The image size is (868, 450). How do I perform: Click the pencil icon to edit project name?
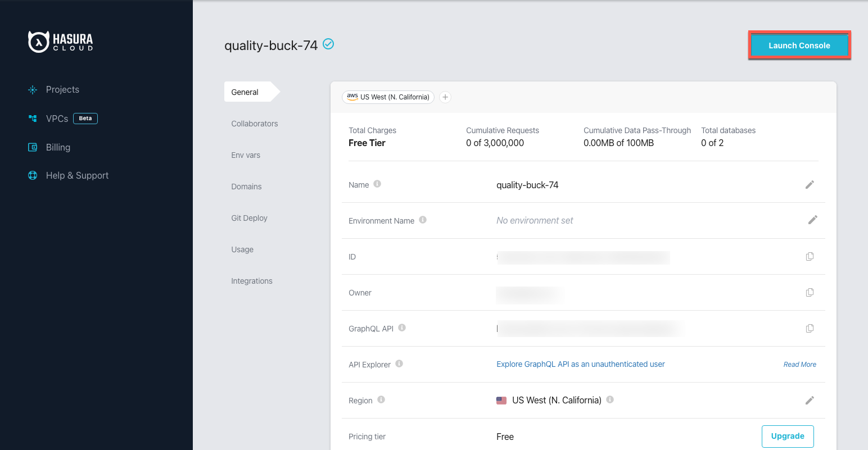(810, 185)
